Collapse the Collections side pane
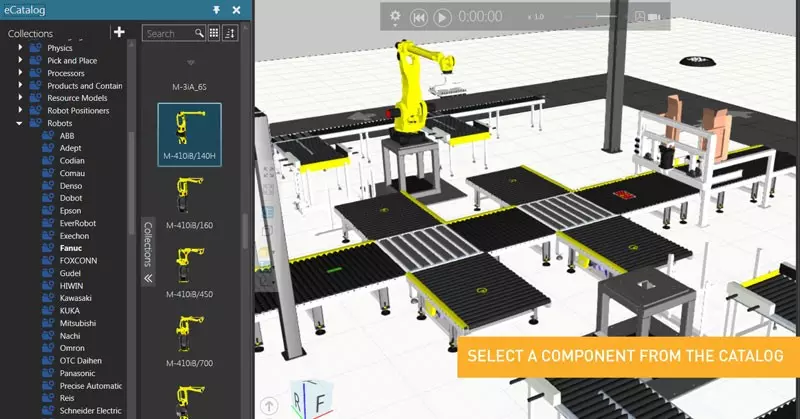The image size is (800, 419). (x=148, y=278)
